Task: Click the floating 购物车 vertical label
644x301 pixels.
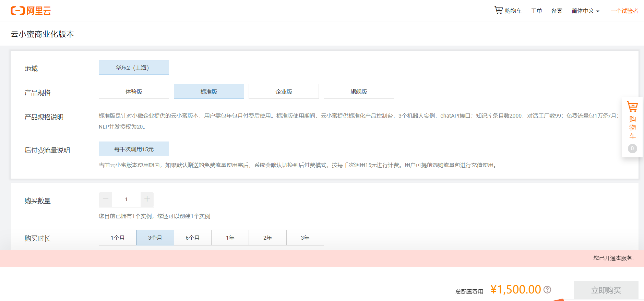Action: [632, 128]
